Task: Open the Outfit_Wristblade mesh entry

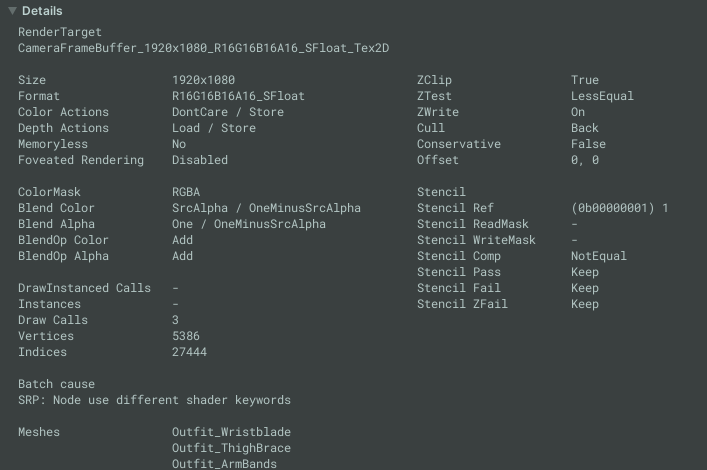Action: [231, 432]
